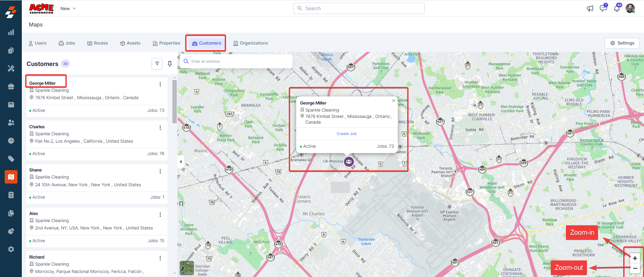Click 'Flat No.2, Los Angeles' address

point(84,141)
